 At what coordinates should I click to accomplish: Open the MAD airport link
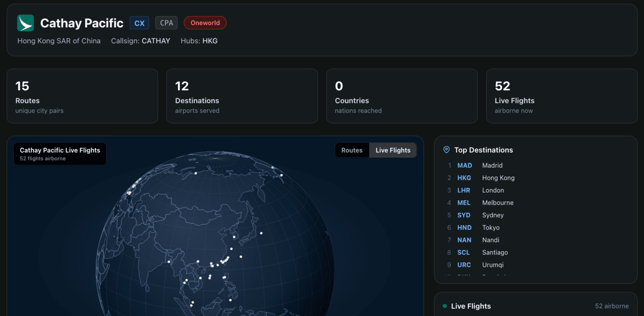click(465, 165)
